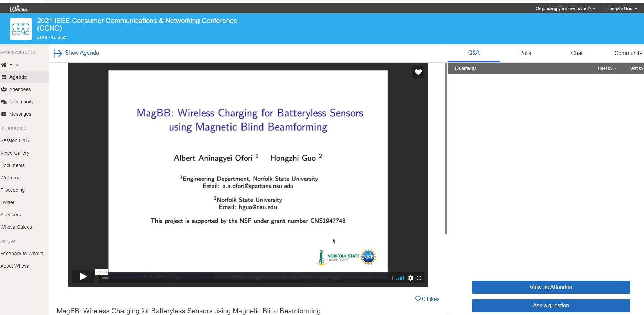644x315 pixels.
Task: Switch to the Polls tab
Action: [525, 53]
